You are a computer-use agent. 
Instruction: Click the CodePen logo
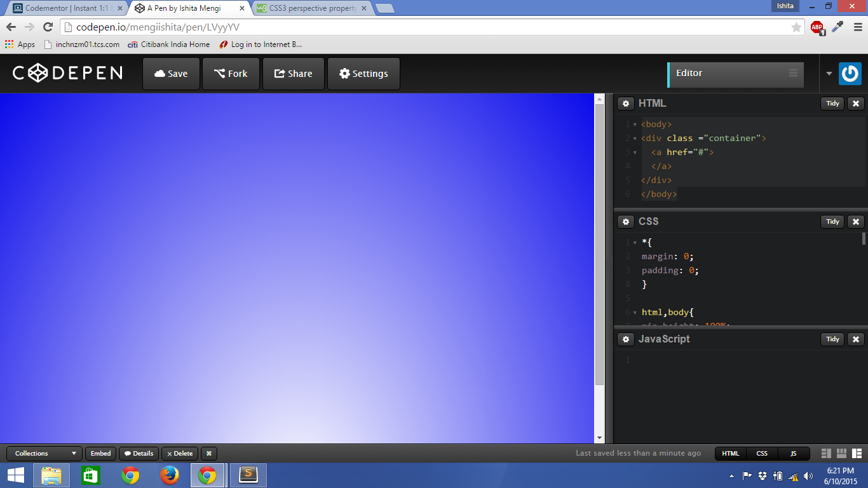65,73
